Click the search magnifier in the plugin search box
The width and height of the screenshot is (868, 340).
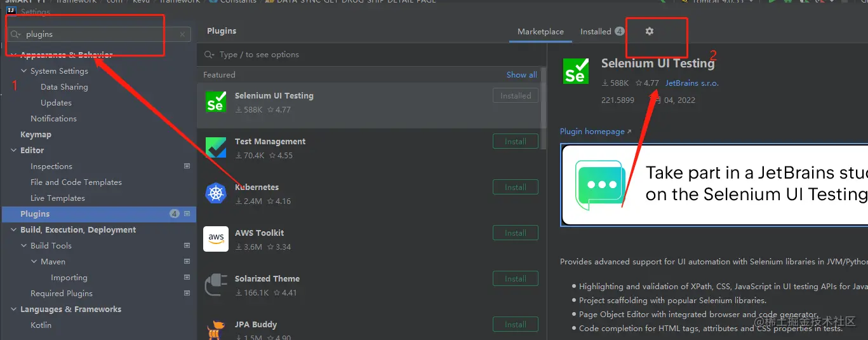click(x=209, y=55)
